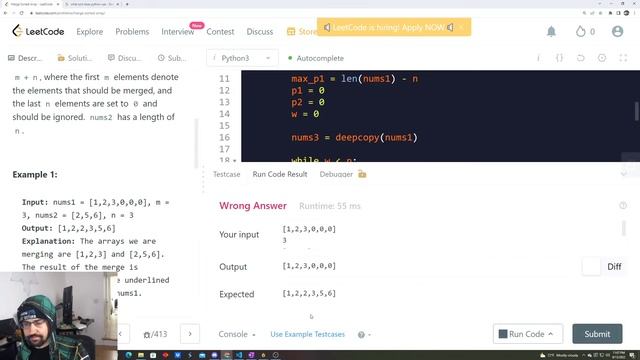This screenshot has height=360, width=640.
Task: Open Interview in top navigation
Action: (178, 31)
